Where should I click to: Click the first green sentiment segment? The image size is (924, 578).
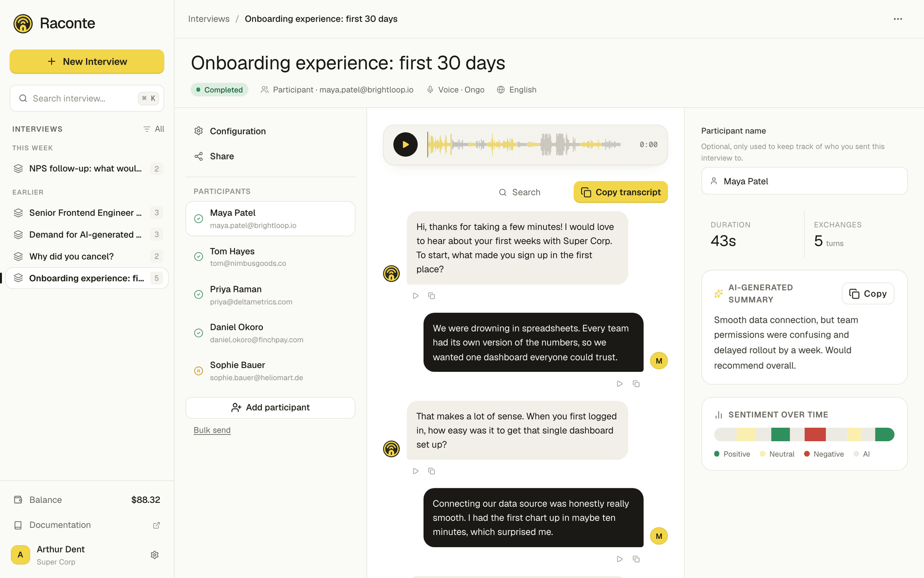coord(781,434)
